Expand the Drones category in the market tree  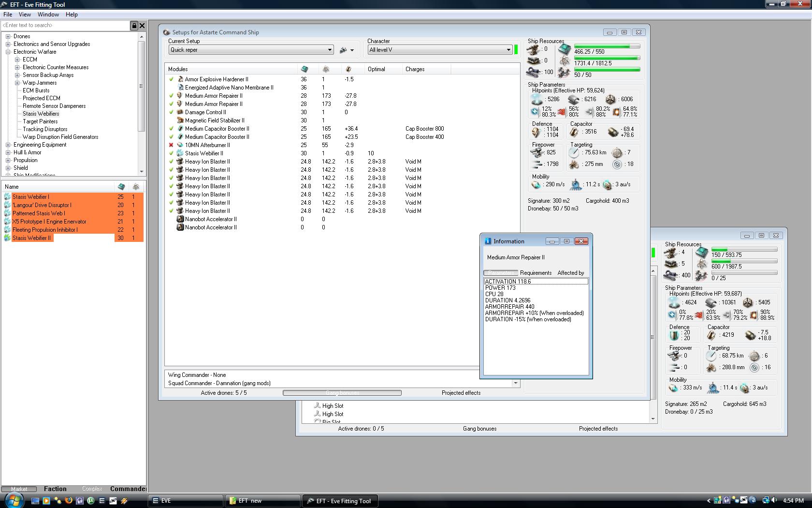[8, 36]
